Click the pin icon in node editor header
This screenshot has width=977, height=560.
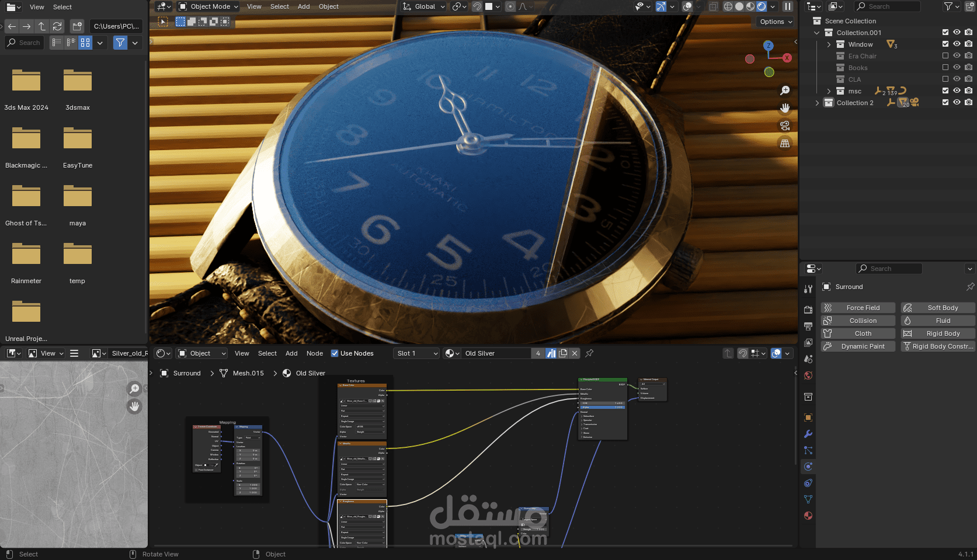pos(589,353)
